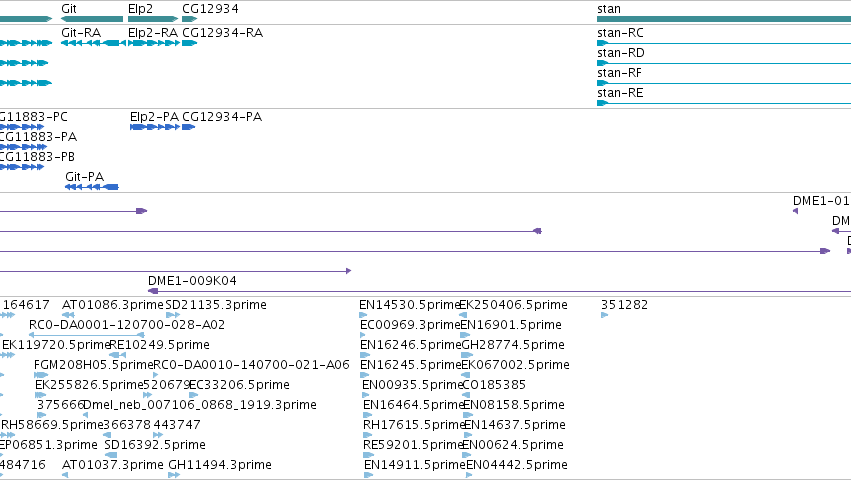Screen dimensions: 851x480
Task: Select the SD21135.3prime EST label
Action: pyautogui.click(x=216, y=305)
